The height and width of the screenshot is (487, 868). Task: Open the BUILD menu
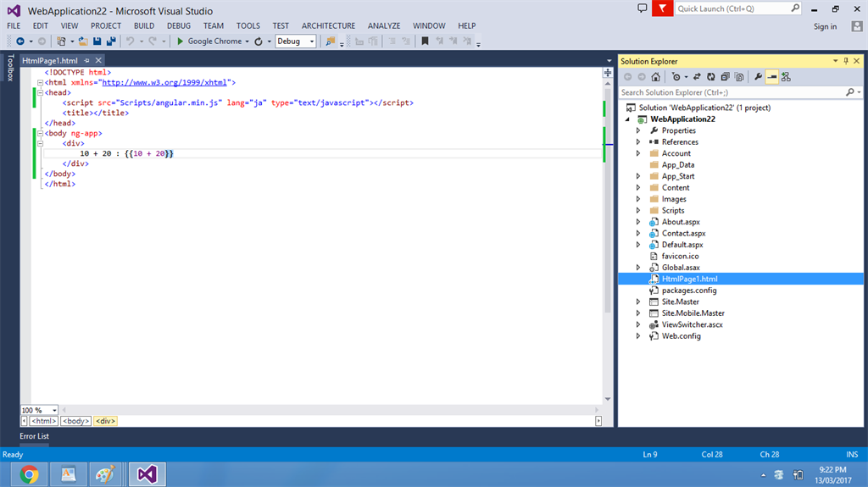click(x=144, y=25)
